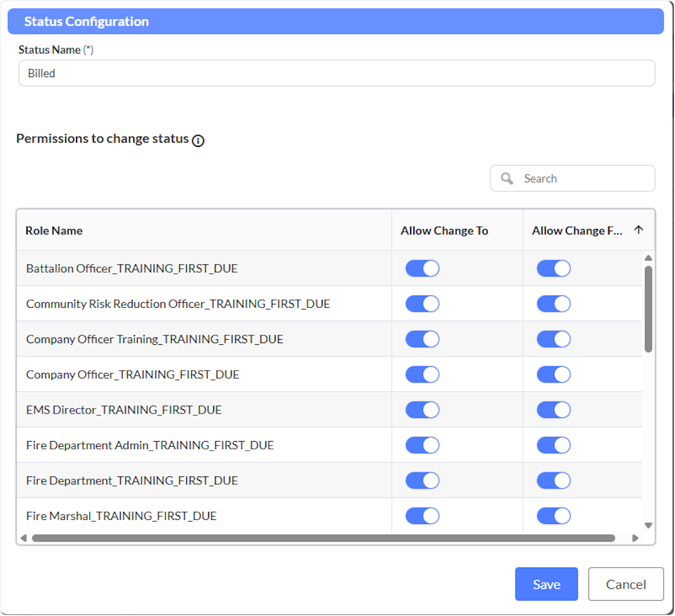Turn off Allow Change To for Fire Marshal
Viewport: 675px width, 616px height.
tap(422, 516)
